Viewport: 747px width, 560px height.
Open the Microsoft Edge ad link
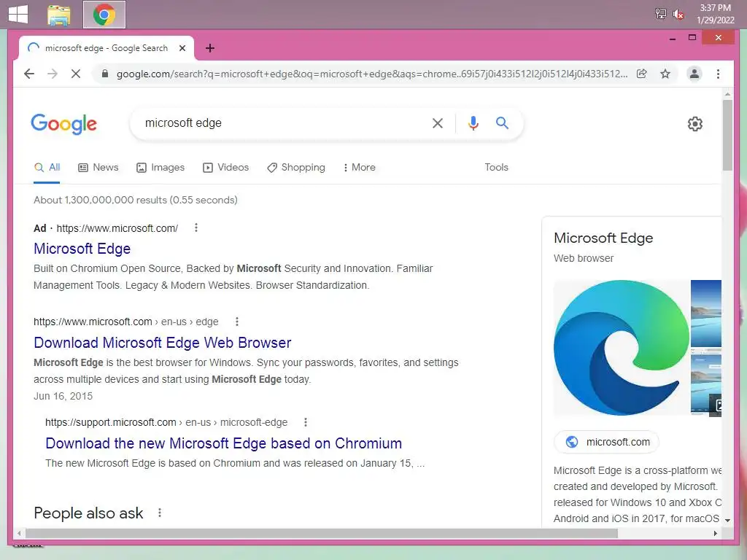[82, 249]
